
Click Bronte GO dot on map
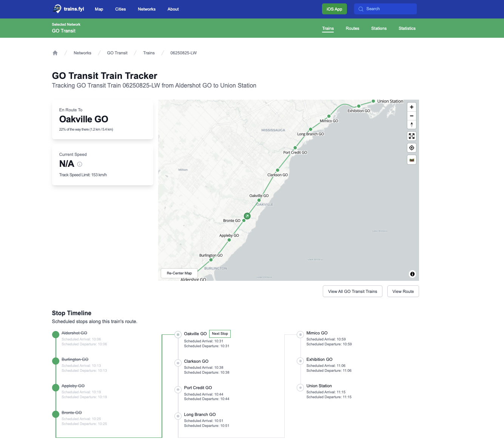(244, 220)
